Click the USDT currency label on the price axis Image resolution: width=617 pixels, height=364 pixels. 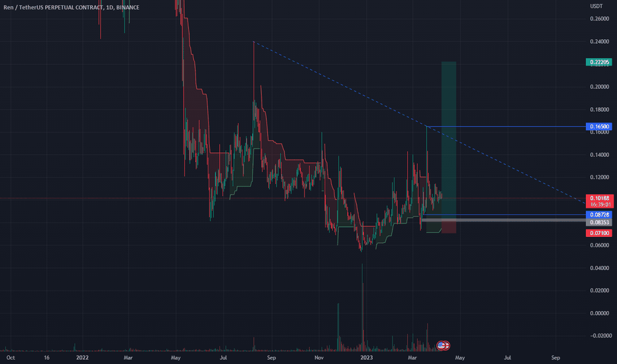pos(596,6)
